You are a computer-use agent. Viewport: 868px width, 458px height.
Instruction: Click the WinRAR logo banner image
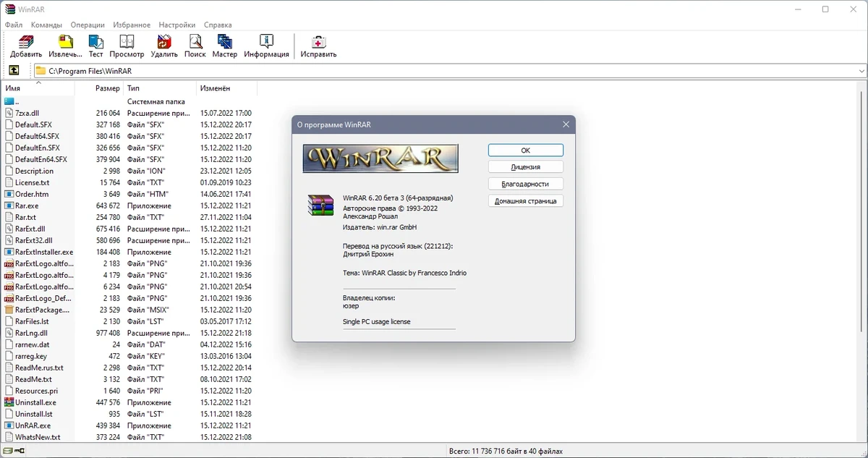coord(380,158)
